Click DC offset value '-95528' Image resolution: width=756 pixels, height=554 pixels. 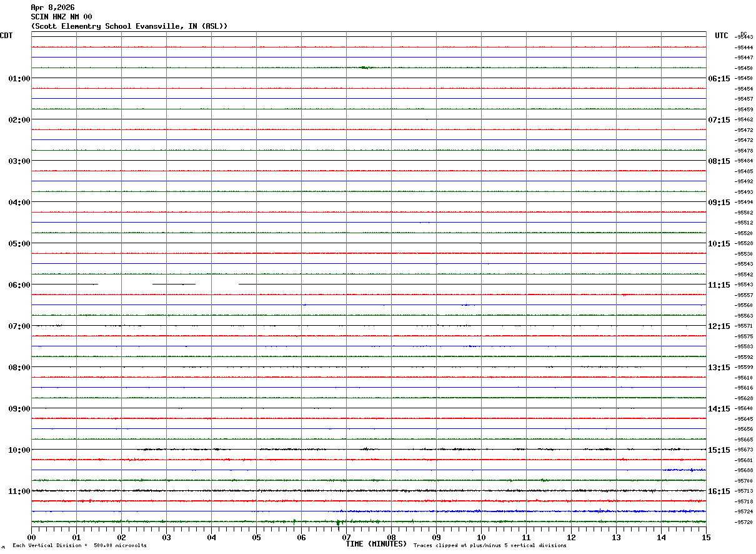tap(744, 243)
